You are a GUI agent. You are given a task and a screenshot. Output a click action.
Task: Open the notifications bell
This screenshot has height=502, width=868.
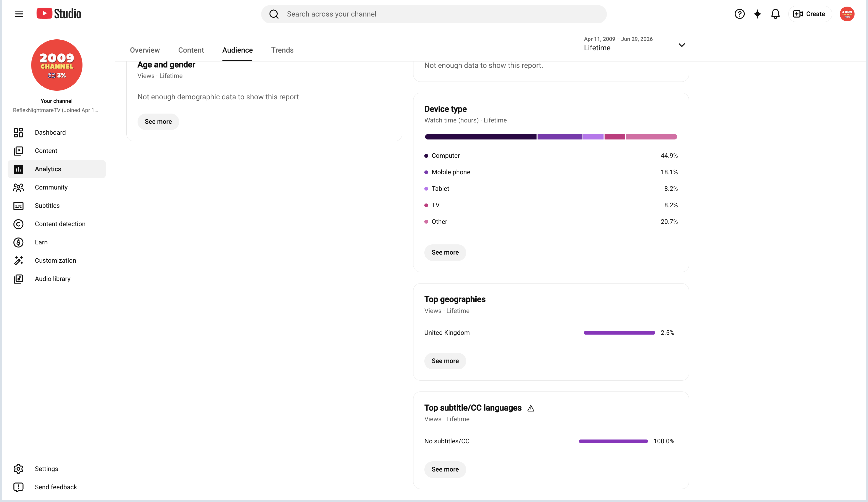[775, 14]
